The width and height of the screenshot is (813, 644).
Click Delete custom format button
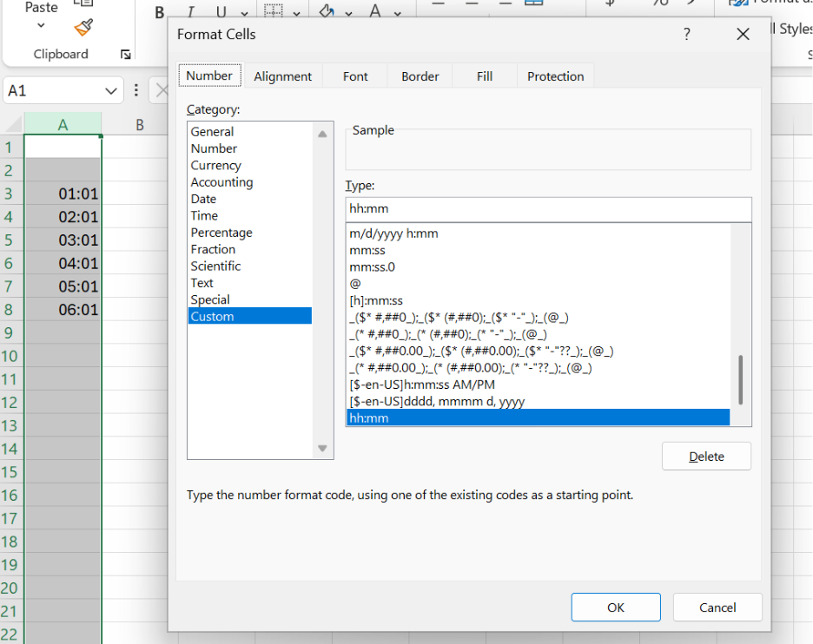[706, 457]
